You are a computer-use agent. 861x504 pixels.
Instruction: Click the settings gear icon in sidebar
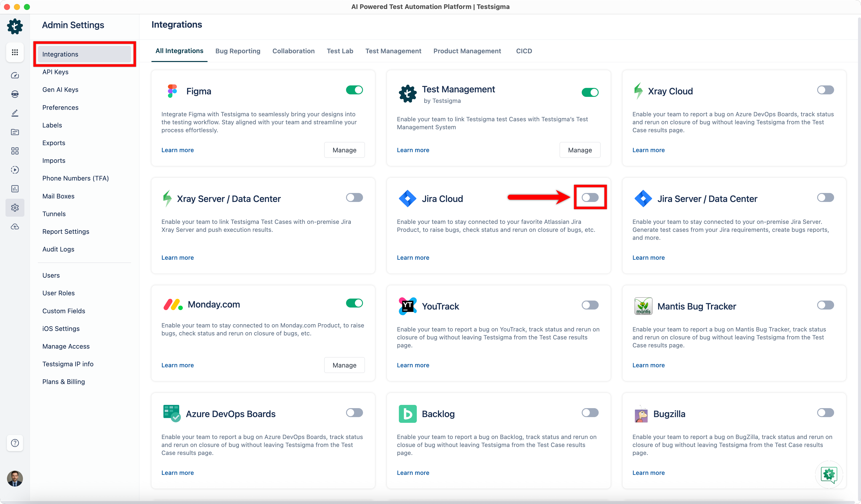pos(15,208)
